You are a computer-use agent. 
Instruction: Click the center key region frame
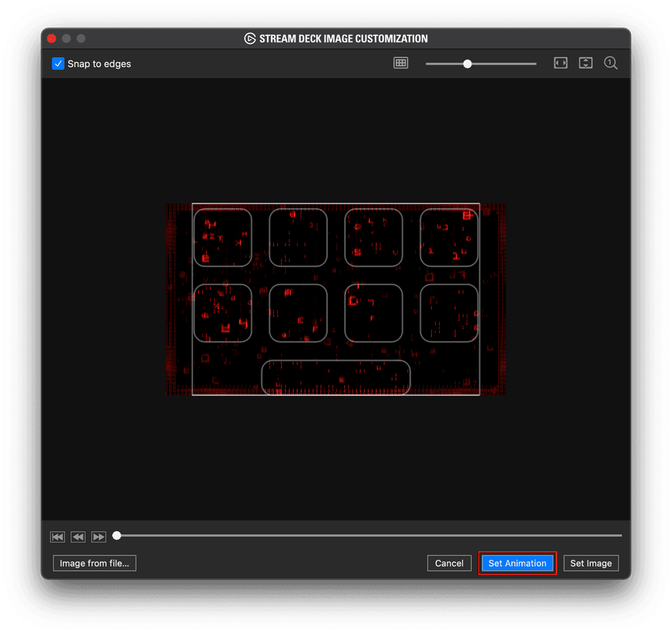coord(373,313)
